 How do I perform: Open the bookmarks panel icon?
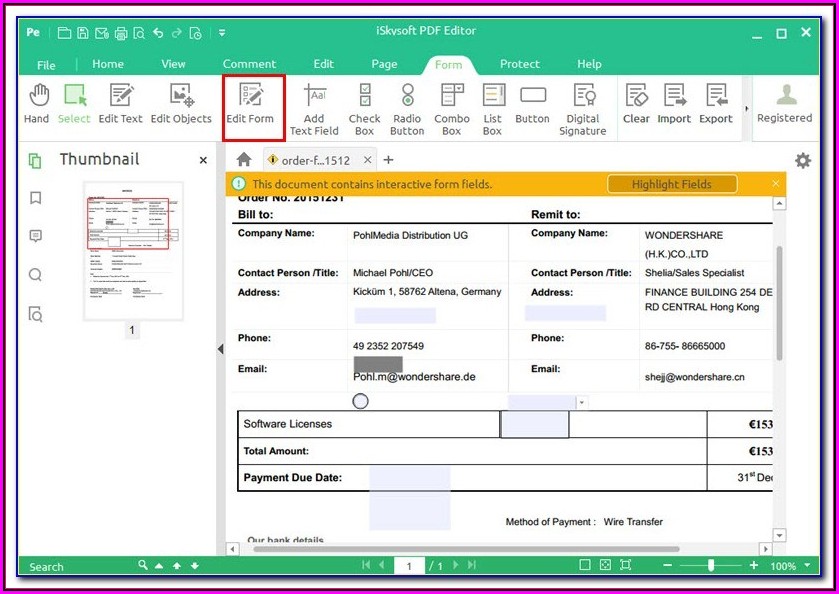pyautogui.click(x=35, y=198)
